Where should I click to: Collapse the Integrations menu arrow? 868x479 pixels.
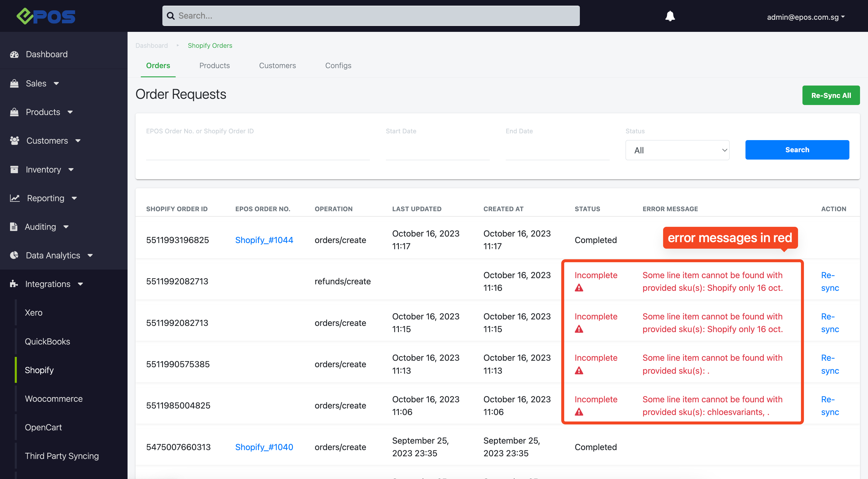click(x=80, y=284)
